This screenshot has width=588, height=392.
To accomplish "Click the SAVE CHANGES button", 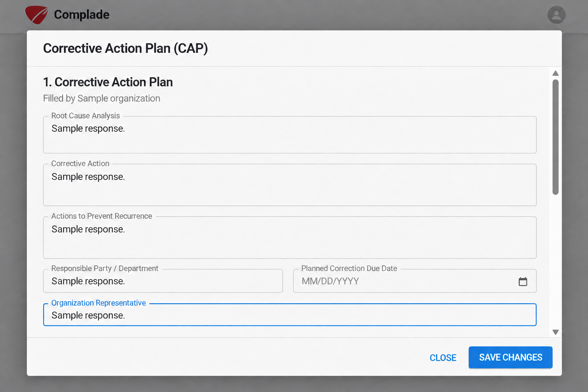I will tap(510, 357).
